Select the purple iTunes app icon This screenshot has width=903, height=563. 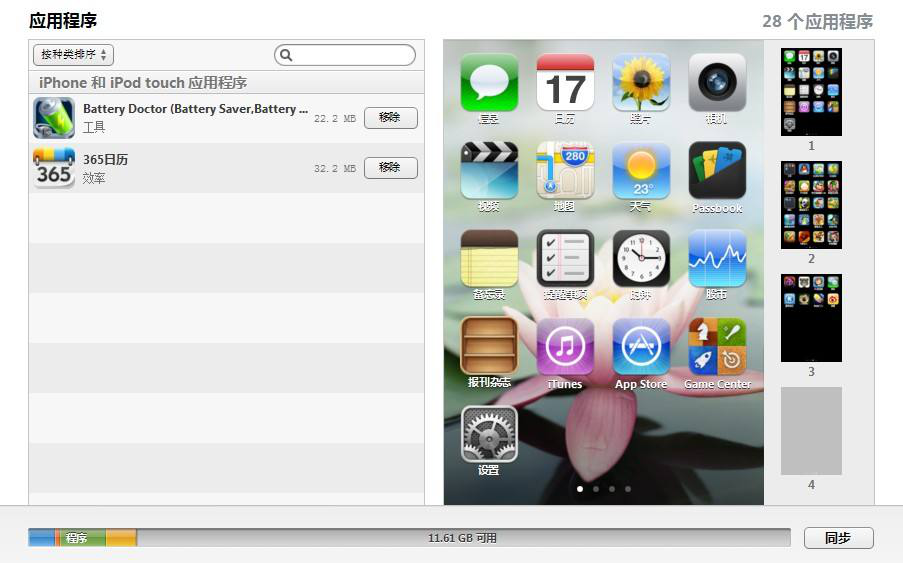tap(565, 347)
